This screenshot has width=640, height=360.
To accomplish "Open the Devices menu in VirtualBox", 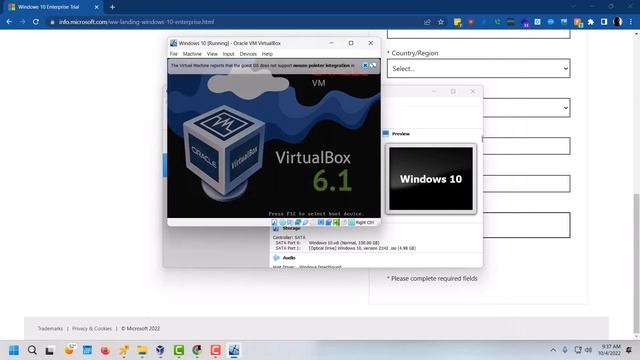I will pyautogui.click(x=248, y=54).
